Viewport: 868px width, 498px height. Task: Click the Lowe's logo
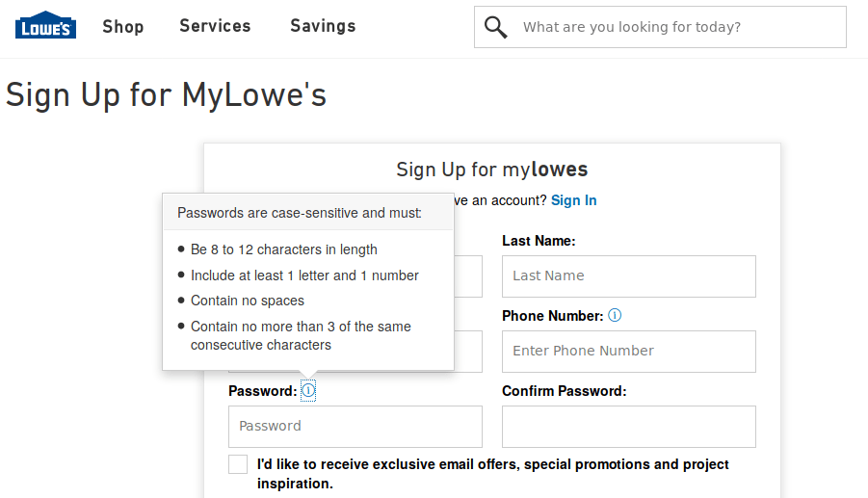[x=45, y=26]
